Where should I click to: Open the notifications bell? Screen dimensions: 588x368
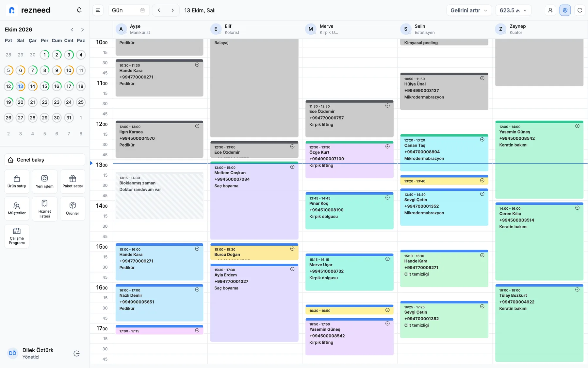[79, 10]
